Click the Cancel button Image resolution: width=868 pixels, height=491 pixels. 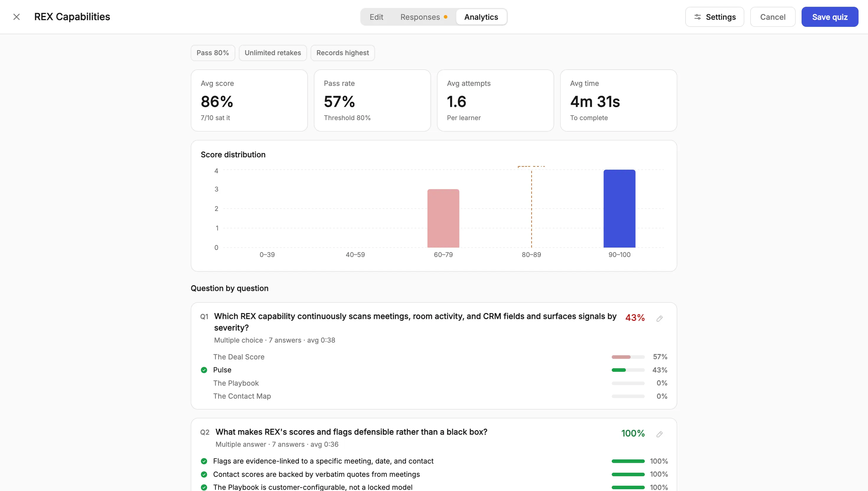(773, 17)
